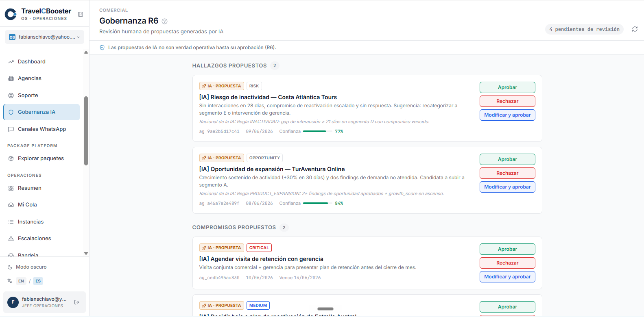
Task: Click the sidebar scroll down arrow
Action: (86, 253)
